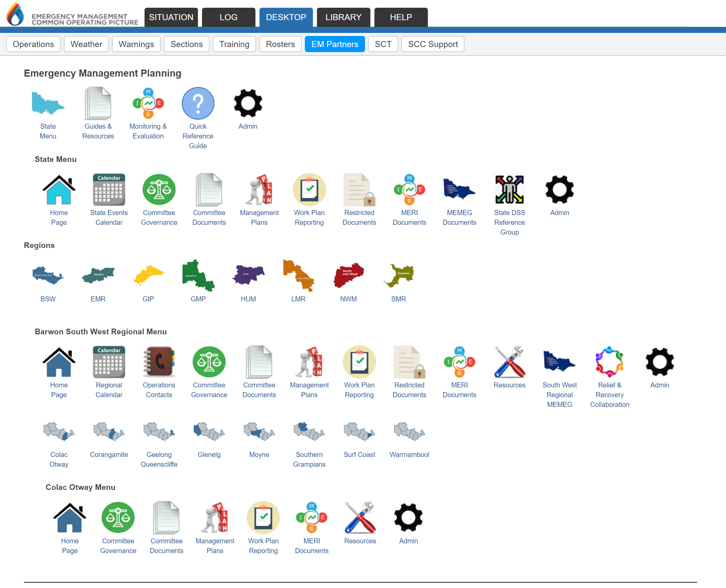Screen dimensions: 726x588
Task: Click Relief & Recovery Collaboration icon
Action: click(x=609, y=362)
